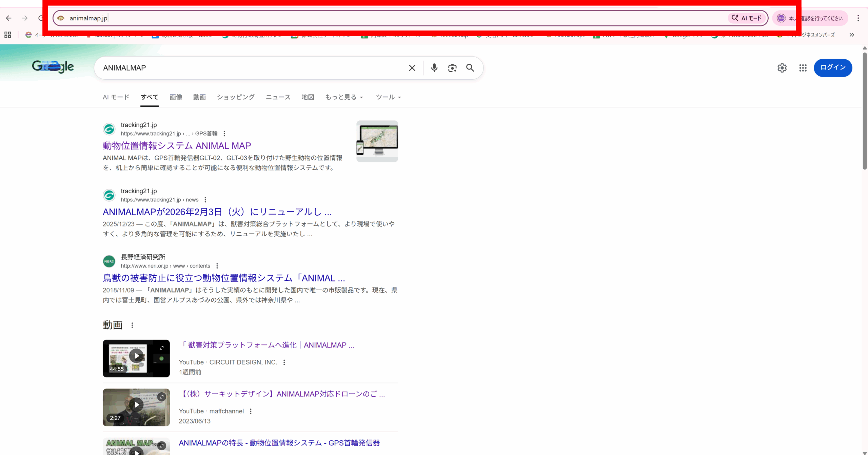Screen dimensions: 868x455
Task: Switch to the ニュース tab
Action: [x=278, y=97]
